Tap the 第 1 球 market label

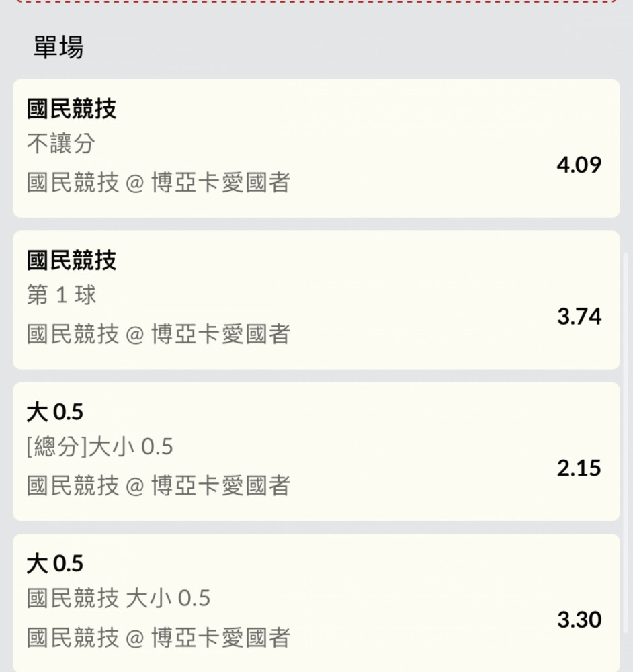[61, 295]
